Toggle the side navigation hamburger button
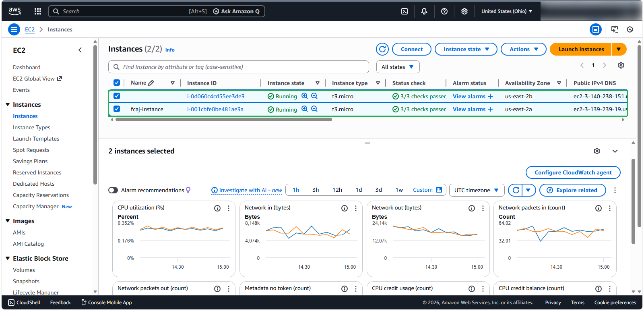Image resolution: width=644 pixels, height=311 pixels. point(14,29)
